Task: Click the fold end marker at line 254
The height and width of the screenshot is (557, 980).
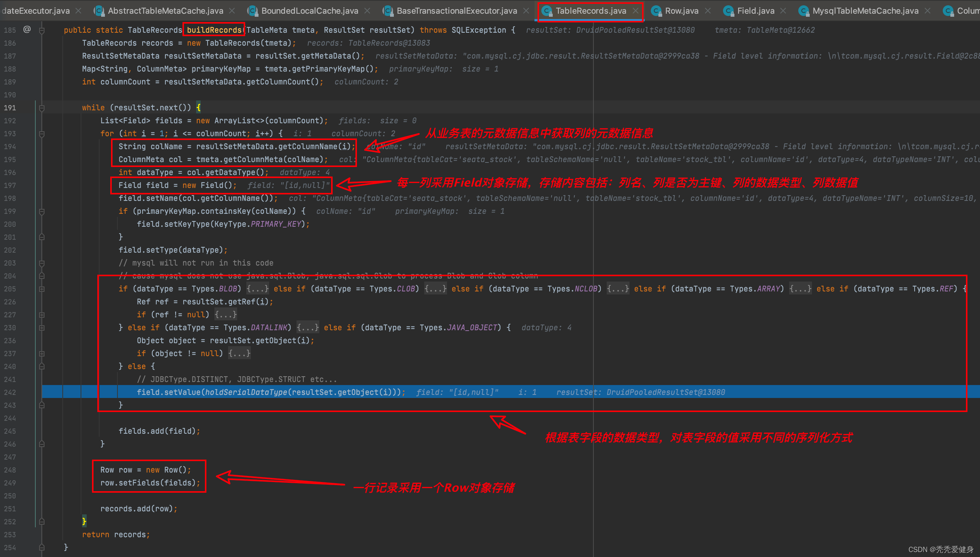Action: [42, 548]
